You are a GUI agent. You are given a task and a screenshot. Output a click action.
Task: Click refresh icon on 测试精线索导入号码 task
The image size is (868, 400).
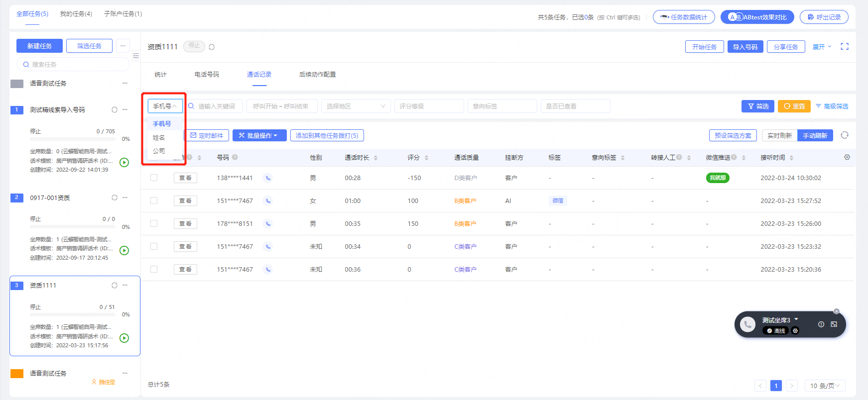(115, 110)
